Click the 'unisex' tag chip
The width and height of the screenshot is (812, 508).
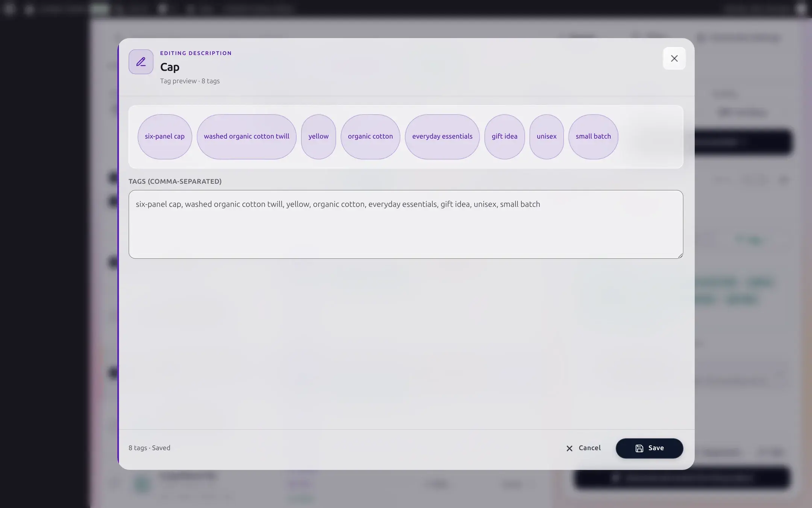pos(547,137)
